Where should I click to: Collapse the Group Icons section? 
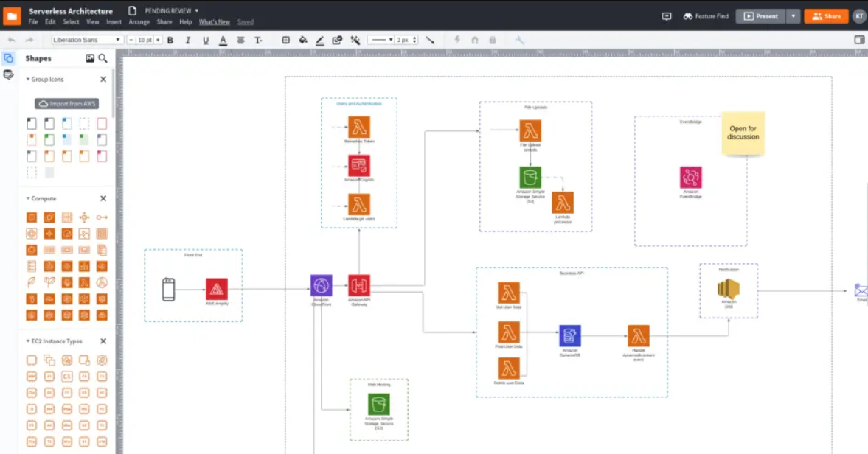pyautogui.click(x=28, y=79)
